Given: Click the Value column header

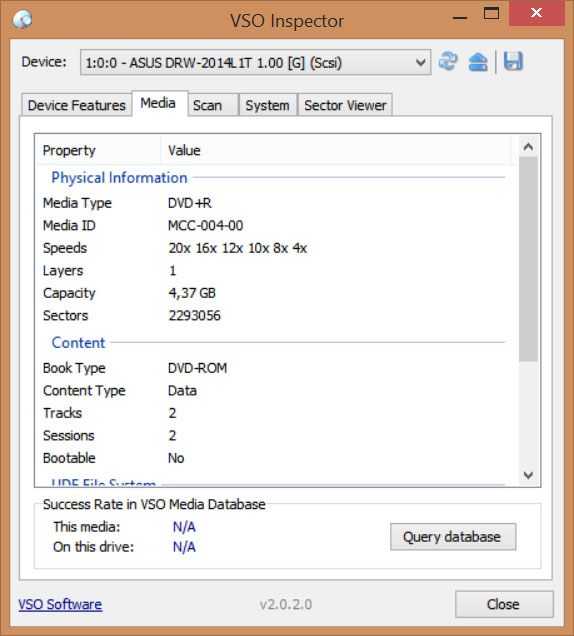Looking at the screenshot, I should coord(336,150).
